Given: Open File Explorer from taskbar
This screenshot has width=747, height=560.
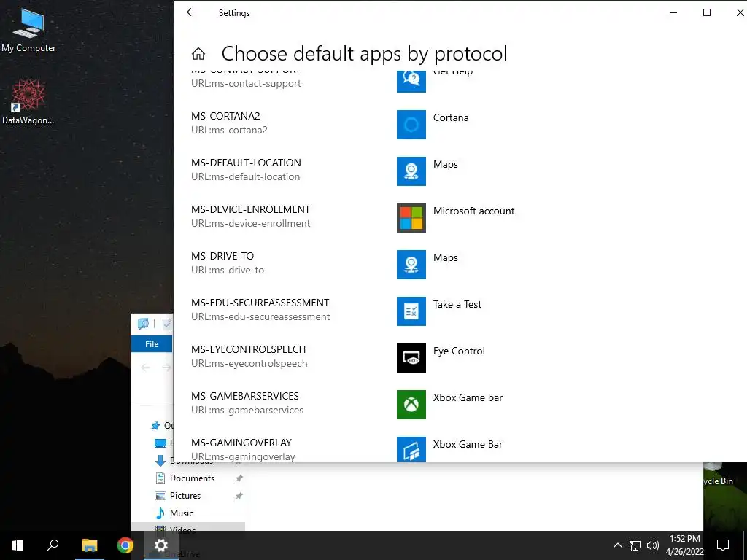Looking at the screenshot, I should point(89,545).
